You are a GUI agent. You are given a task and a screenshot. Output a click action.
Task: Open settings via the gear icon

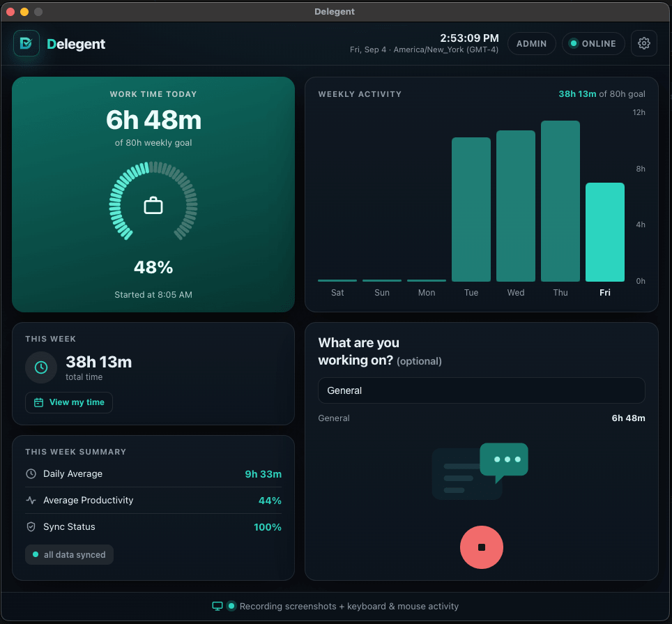[x=643, y=43]
